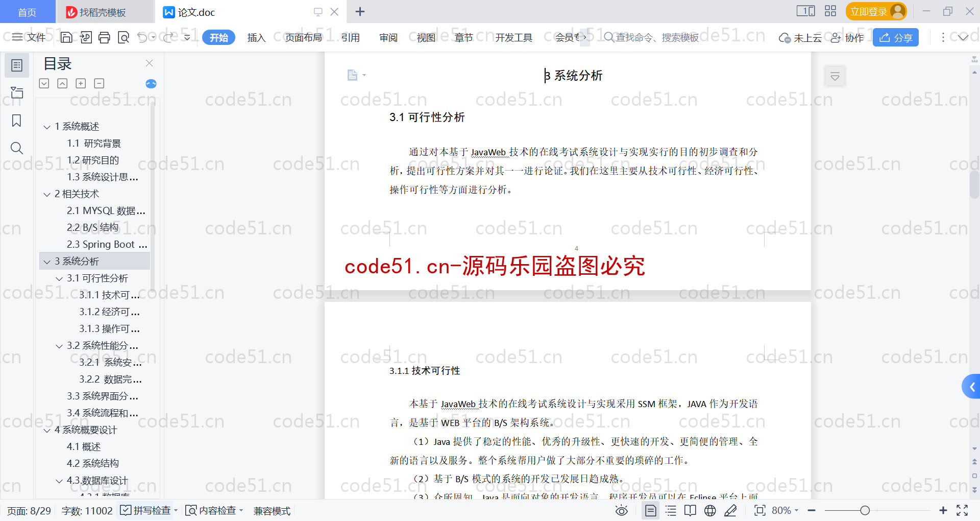Open the outline panel icon in sidebar
Viewport: 980px width, 521px height.
click(17, 65)
